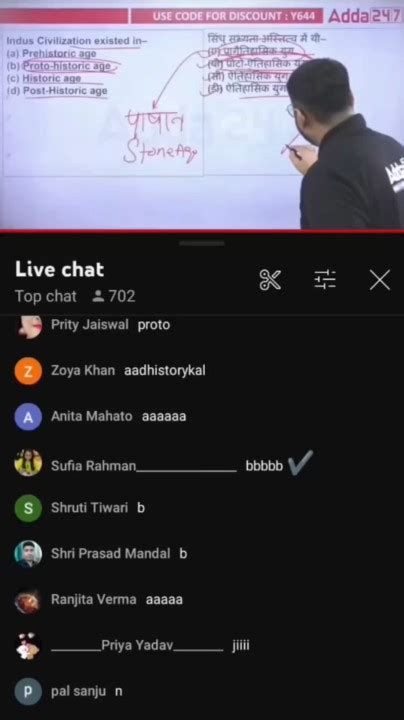Open Shri Prasad Mandal's profile picture
Image resolution: width=404 pixels, height=720 pixels.
click(x=28, y=554)
